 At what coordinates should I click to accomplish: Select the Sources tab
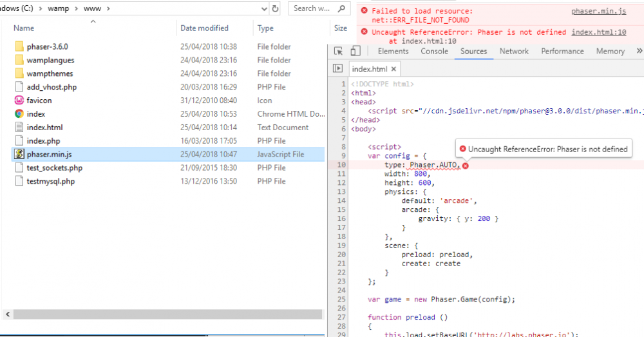(x=473, y=51)
